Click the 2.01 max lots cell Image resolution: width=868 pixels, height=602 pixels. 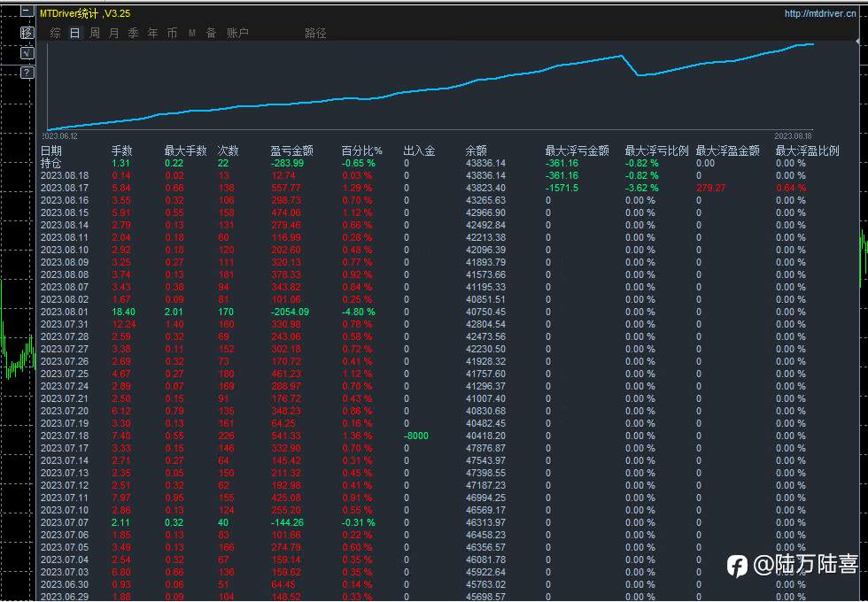coord(174,312)
